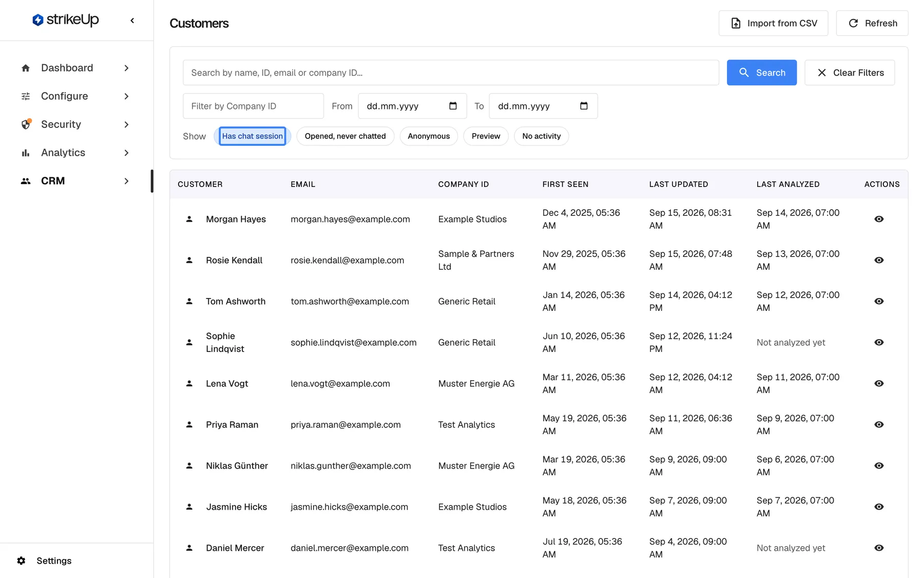Screen dimensions: 924x578
Task: Select email lena.vogt@example.com
Action: (x=340, y=383)
